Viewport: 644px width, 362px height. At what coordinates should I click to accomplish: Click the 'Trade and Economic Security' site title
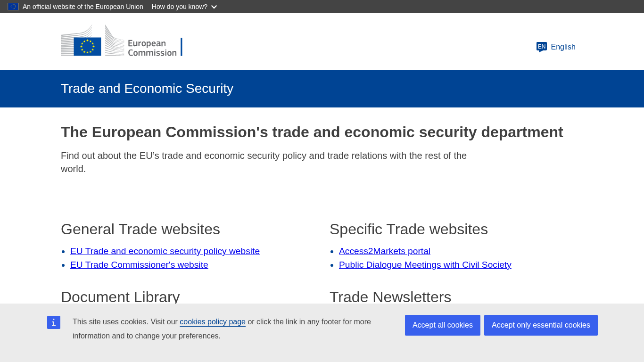point(147,89)
